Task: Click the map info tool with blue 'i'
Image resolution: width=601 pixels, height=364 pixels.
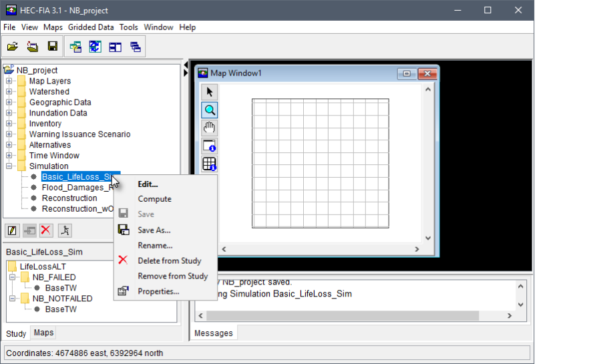Action: pos(209,146)
